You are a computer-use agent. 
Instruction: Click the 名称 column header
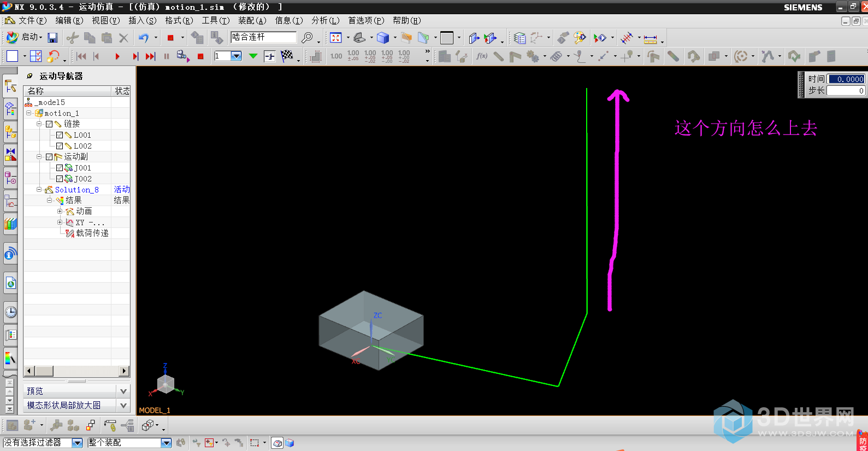point(67,91)
